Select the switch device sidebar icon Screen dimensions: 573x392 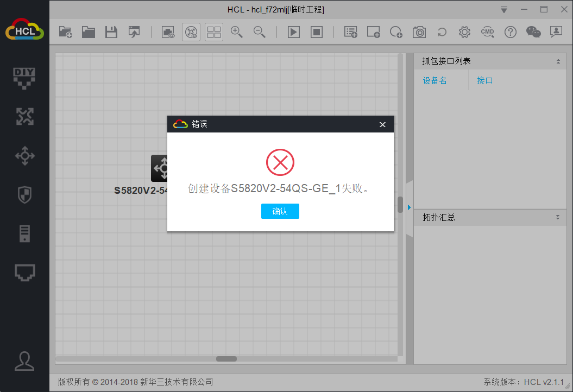24,156
